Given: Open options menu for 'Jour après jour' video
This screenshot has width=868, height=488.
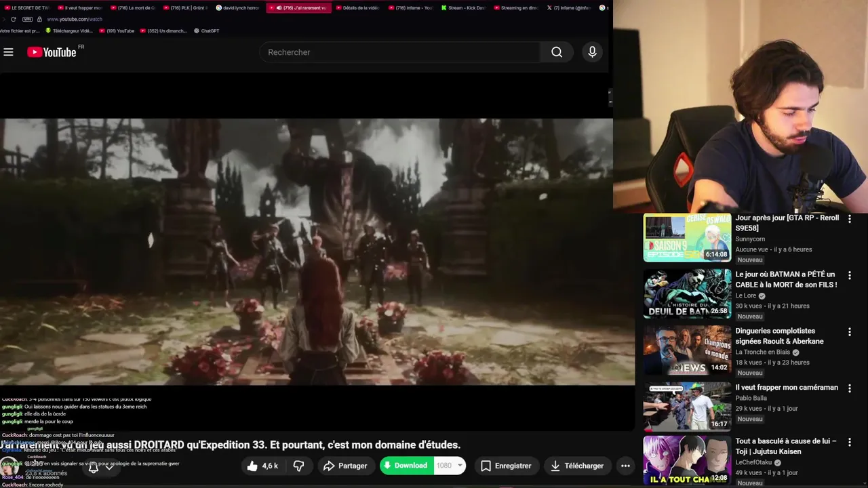Looking at the screenshot, I should pos(849,219).
